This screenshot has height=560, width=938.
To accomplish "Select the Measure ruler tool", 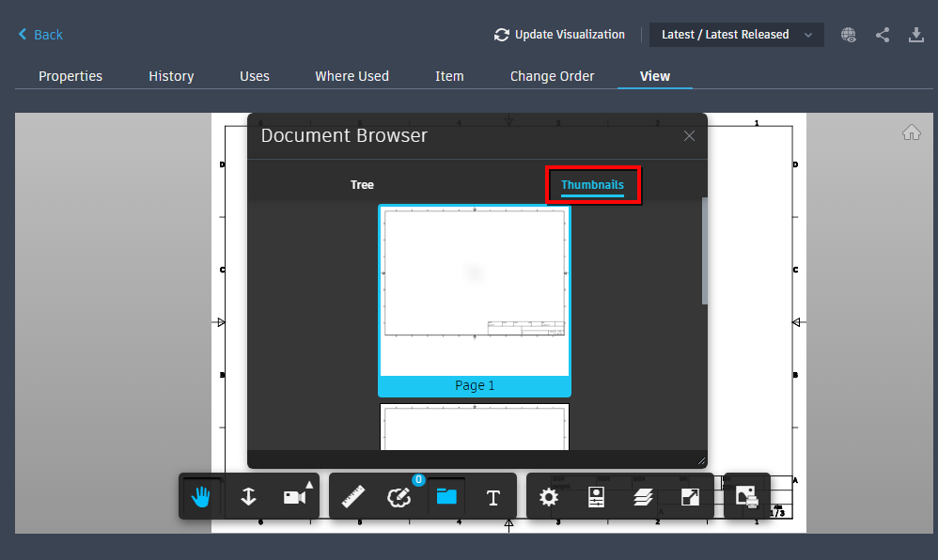I will coord(354,496).
